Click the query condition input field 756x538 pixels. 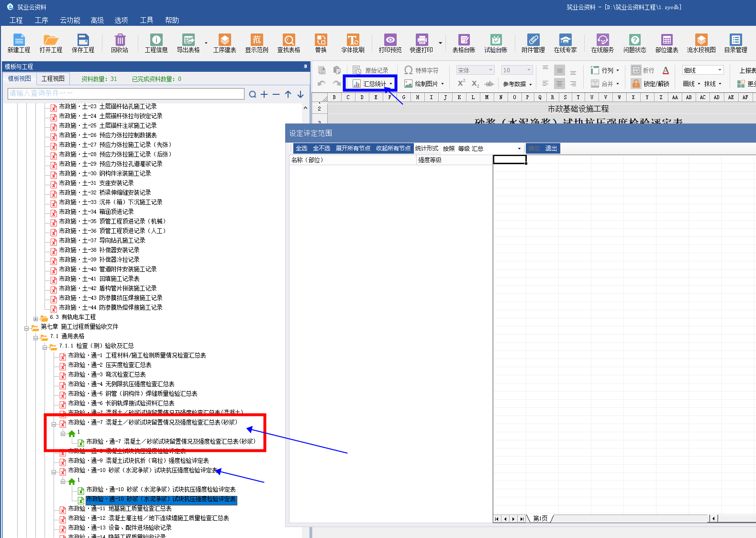[126, 93]
